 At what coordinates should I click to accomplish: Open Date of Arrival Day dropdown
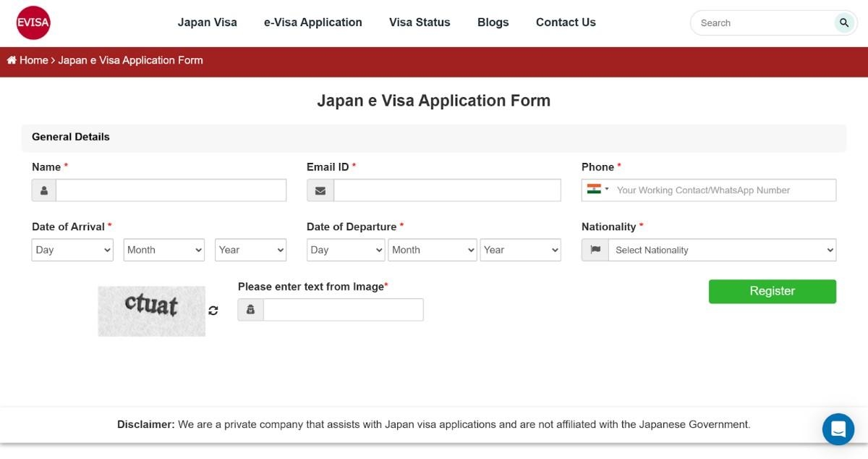pos(72,250)
